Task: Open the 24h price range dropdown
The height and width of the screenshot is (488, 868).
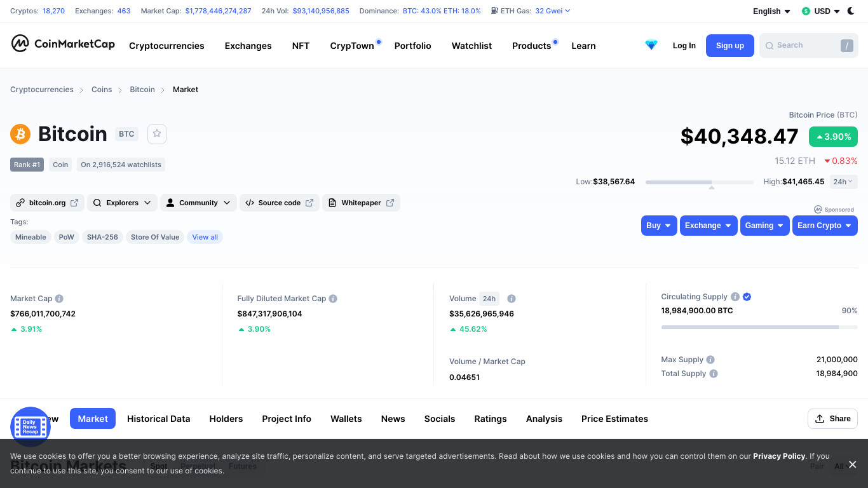Action: click(843, 182)
